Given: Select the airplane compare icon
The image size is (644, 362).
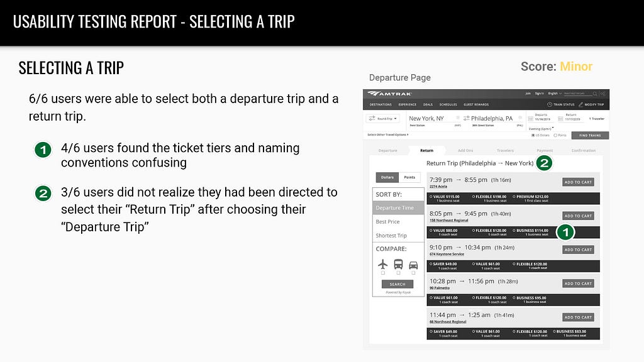Looking at the screenshot, I should tap(383, 264).
